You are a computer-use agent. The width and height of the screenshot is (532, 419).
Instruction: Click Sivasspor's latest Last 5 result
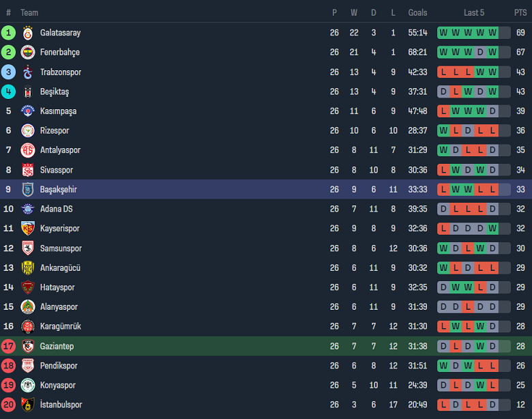click(492, 170)
